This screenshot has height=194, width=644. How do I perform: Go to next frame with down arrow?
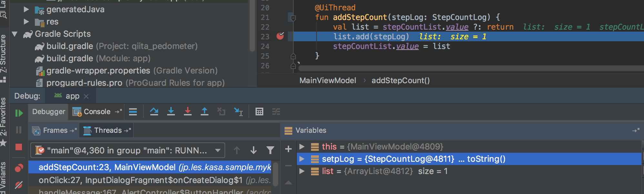coord(254,150)
